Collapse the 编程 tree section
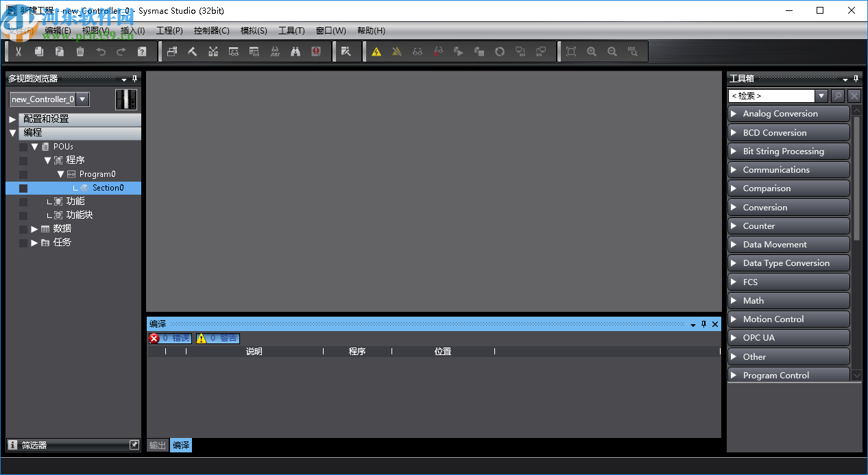 click(x=13, y=132)
